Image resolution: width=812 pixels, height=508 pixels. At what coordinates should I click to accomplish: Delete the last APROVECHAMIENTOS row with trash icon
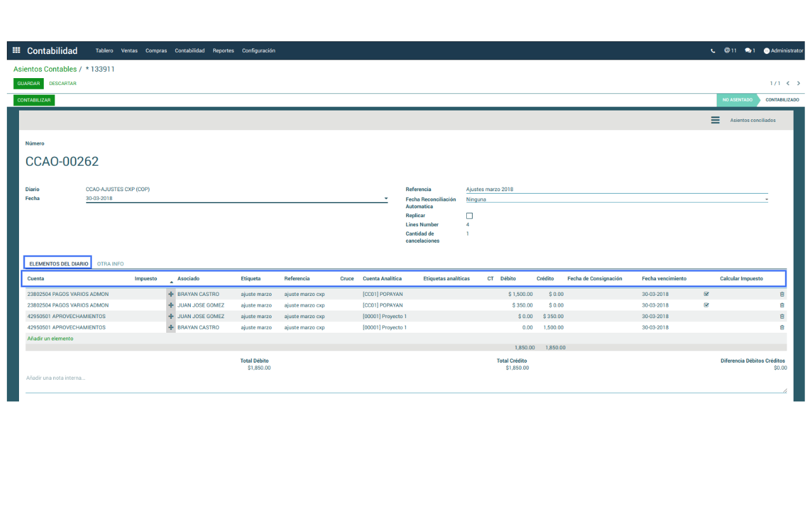[782, 328]
